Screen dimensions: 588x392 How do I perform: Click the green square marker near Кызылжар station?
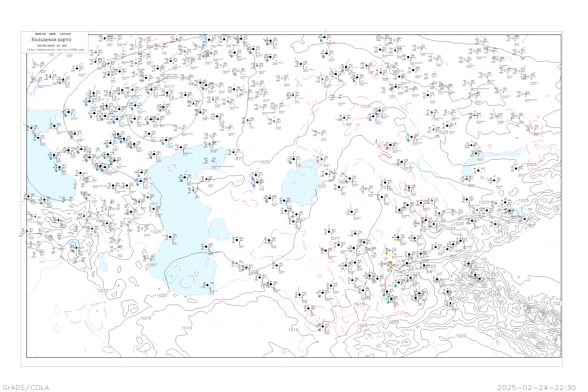point(408,141)
